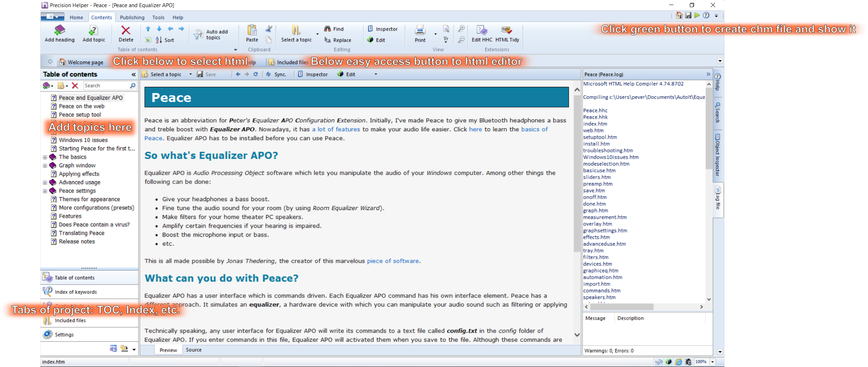Image resolution: width=868 pixels, height=367 pixels.
Task: Expand the Peace settings tree node
Action: pos(45,191)
